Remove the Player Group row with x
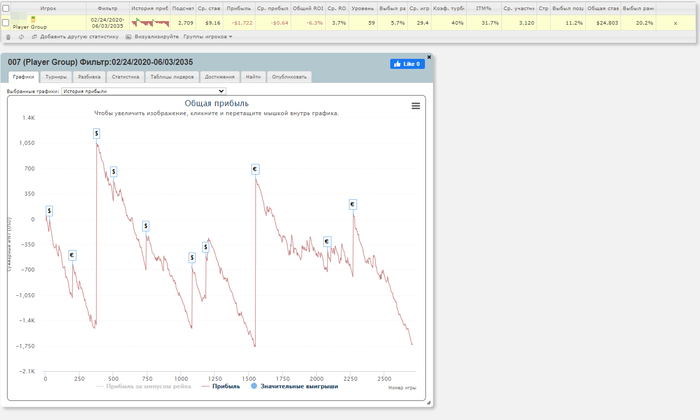Image resolution: width=700 pixels, height=420 pixels. [675, 23]
